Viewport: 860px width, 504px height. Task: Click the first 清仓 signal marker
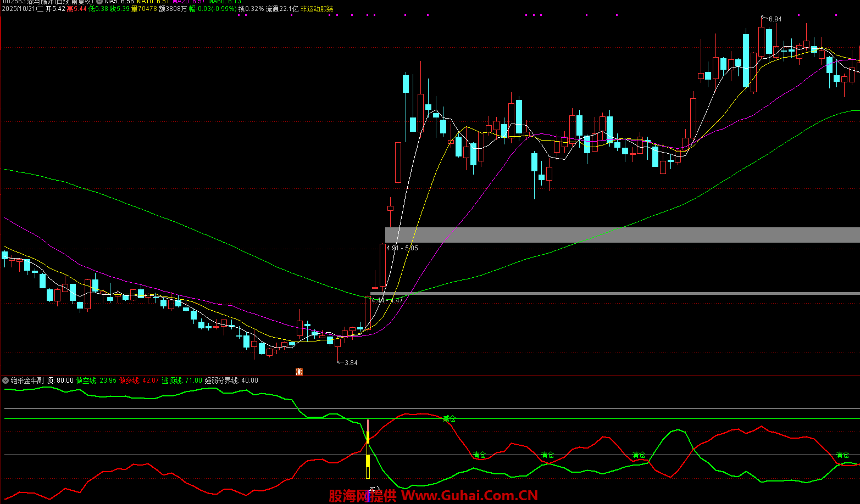pyautogui.click(x=479, y=455)
